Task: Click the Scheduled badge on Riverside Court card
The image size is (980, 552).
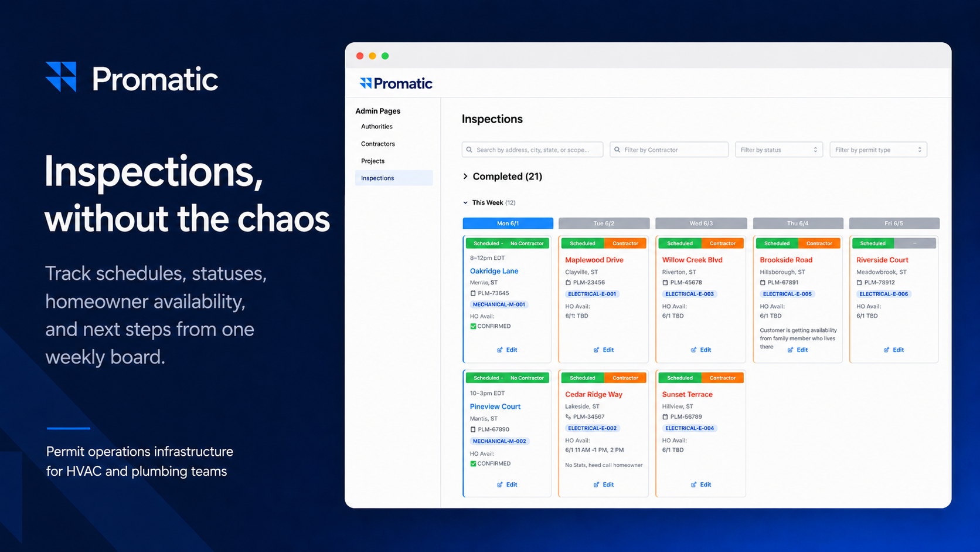Action: coord(873,243)
